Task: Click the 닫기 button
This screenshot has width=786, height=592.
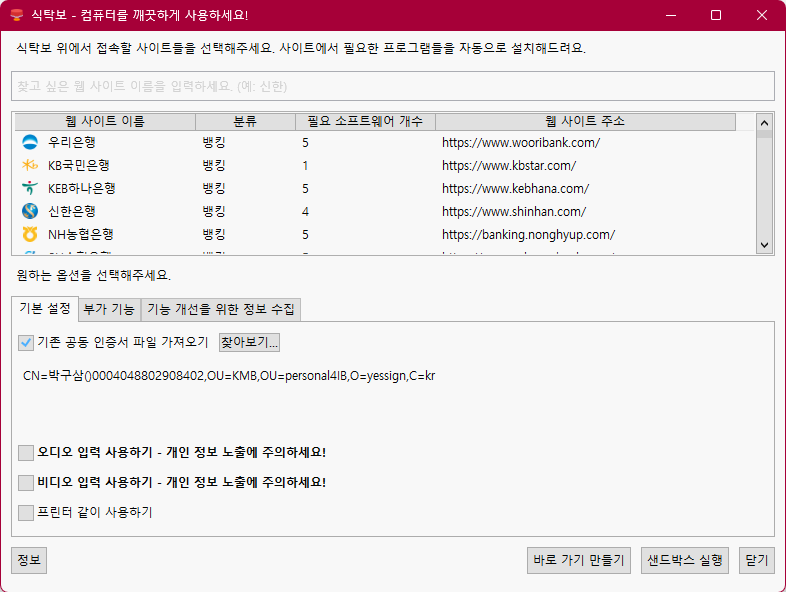Action: click(x=757, y=560)
